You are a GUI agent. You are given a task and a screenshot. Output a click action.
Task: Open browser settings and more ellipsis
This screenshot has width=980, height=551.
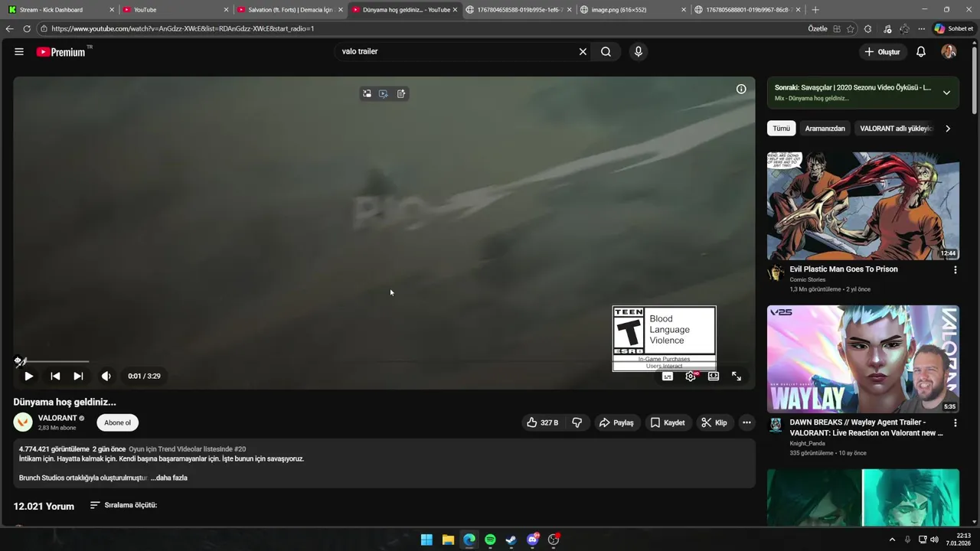tap(922, 29)
